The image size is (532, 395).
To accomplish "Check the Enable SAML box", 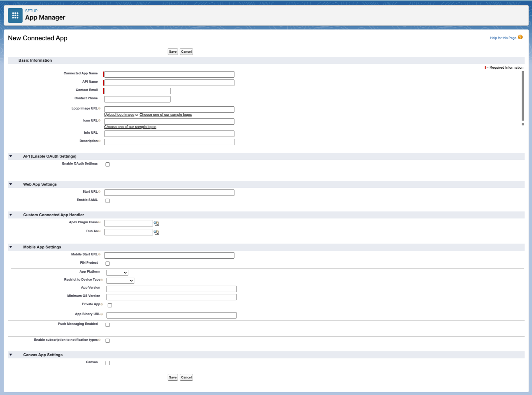I will 107,201.
